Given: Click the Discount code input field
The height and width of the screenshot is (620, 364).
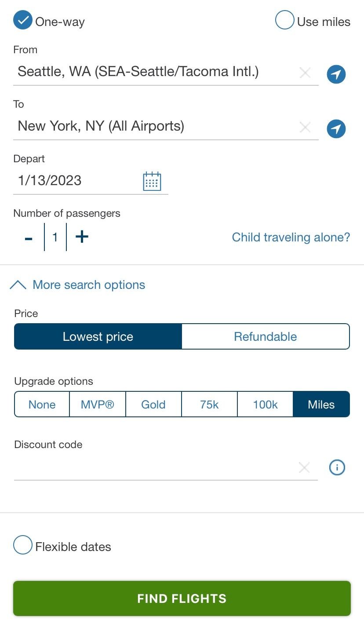Looking at the screenshot, I should [154, 468].
